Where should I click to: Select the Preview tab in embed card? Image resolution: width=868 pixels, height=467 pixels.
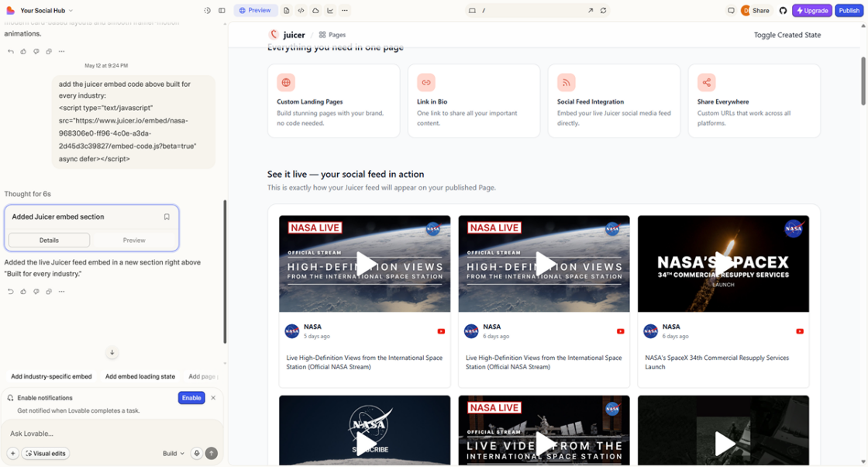click(134, 240)
